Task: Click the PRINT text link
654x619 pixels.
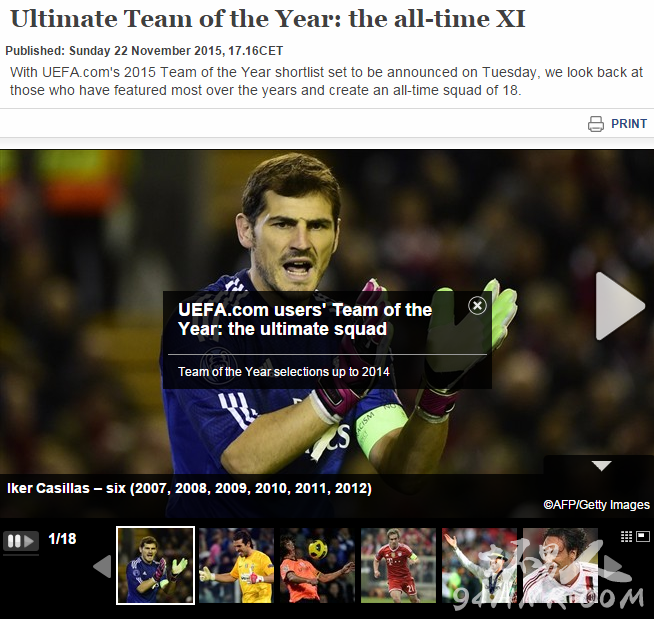Action: click(629, 124)
